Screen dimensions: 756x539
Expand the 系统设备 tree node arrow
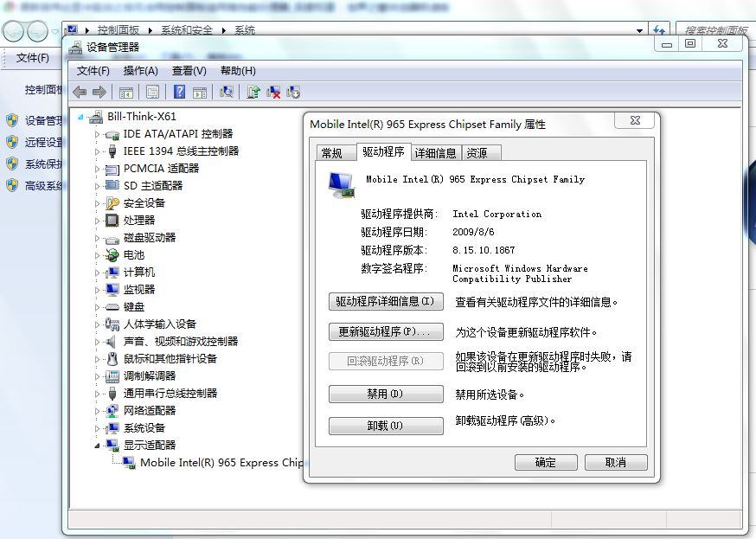97,428
